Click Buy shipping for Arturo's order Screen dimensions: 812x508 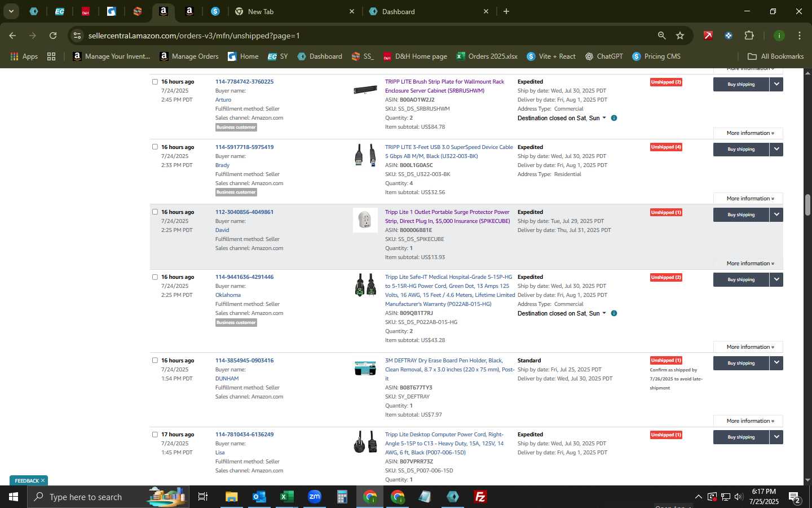[x=741, y=84]
